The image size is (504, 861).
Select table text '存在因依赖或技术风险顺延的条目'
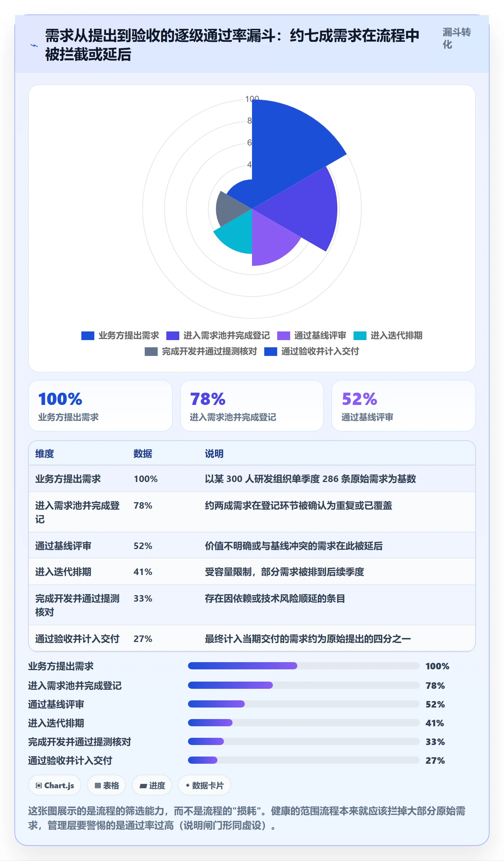coord(275,598)
